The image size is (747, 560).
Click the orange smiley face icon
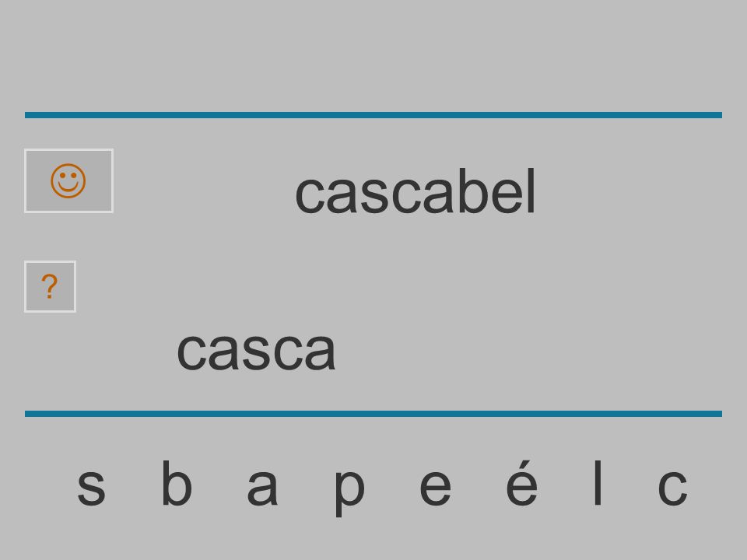click(x=68, y=181)
